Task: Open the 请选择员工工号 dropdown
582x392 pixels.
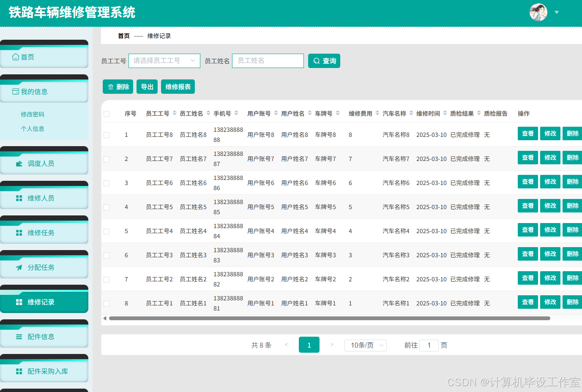Action: click(164, 61)
